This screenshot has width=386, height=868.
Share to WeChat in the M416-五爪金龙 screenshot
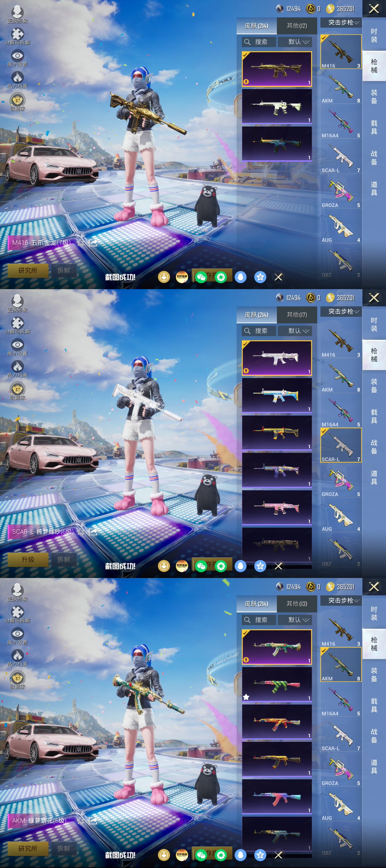pos(201,277)
